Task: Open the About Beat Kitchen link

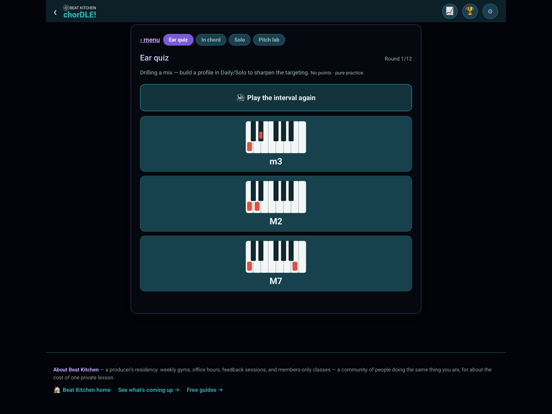Action: (76, 370)
